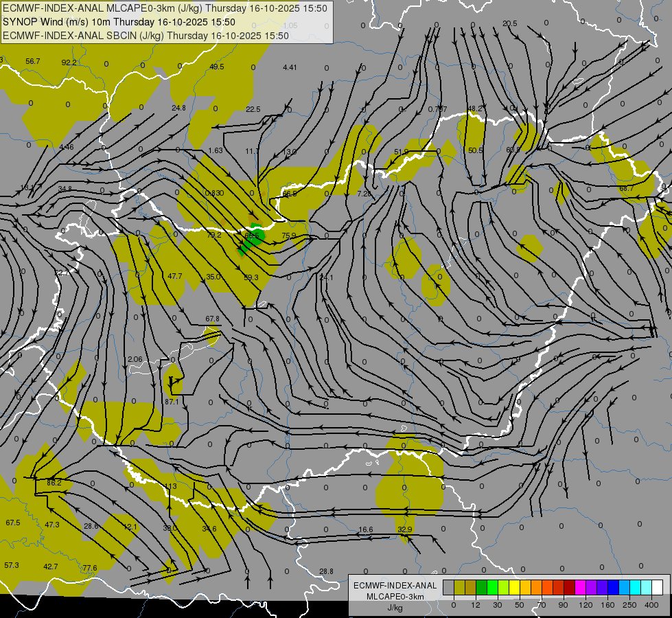Click the white swatch at the legend's end
Screen dimensions: 672x618
(x=658, y=587)
